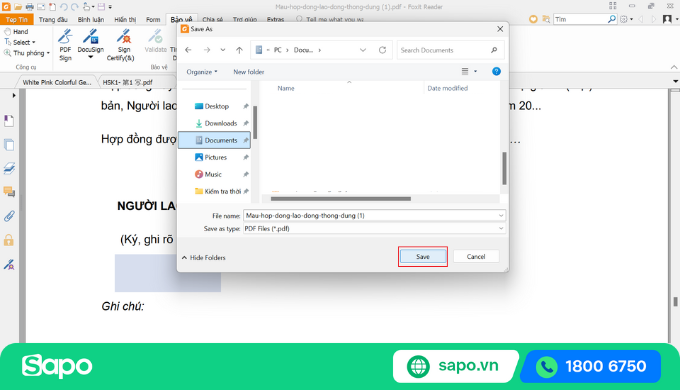The width and height of the screenshot is (680, 390).
Task: Open the pages panel in left sidebar
Action: [x=9, y=144]
